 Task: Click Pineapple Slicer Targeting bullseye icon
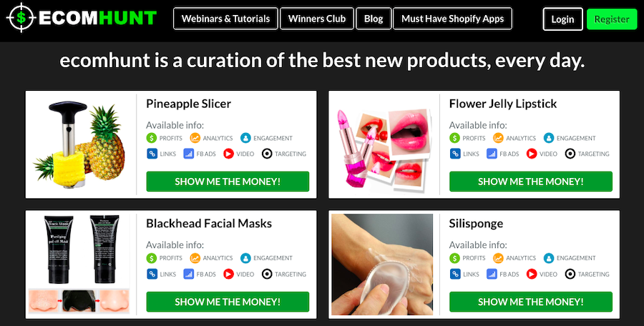pos(267,154)
